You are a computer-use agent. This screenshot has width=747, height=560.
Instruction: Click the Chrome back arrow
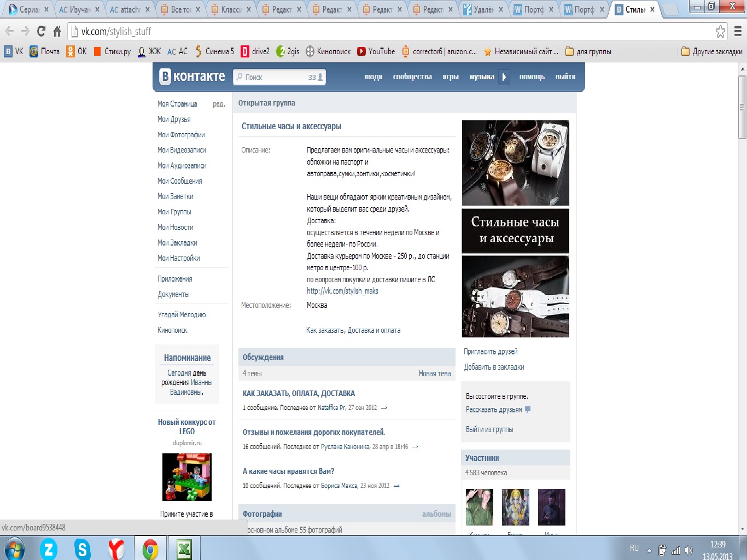9,31
